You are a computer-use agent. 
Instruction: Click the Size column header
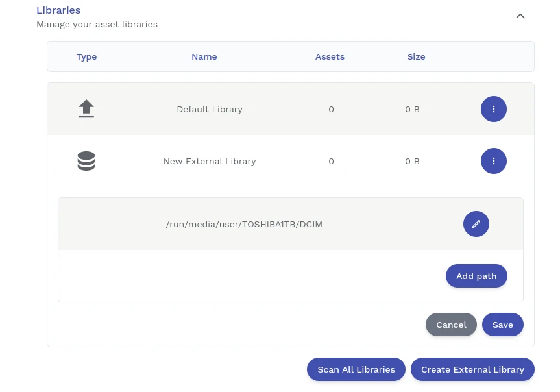tap(416, 56)
